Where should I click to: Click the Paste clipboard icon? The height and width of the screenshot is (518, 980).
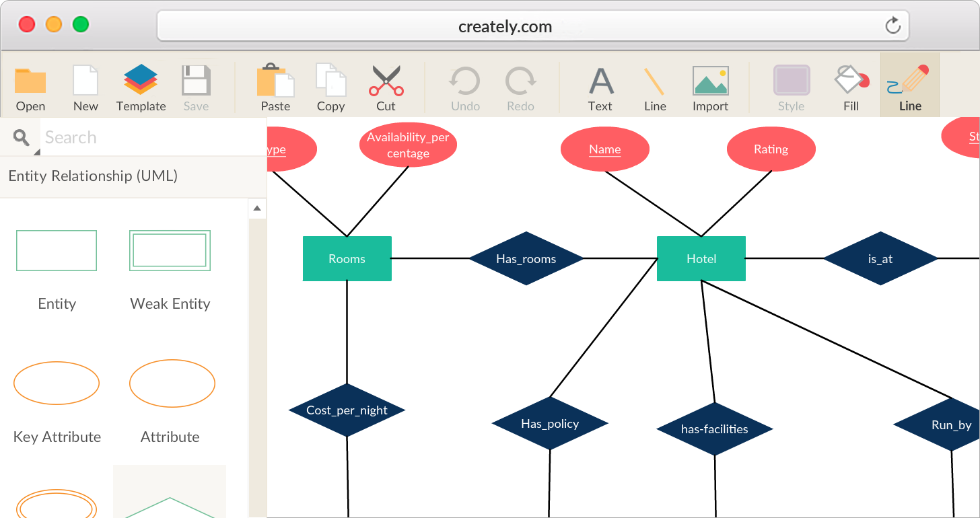pyautogui.click(x=275, y=81)
